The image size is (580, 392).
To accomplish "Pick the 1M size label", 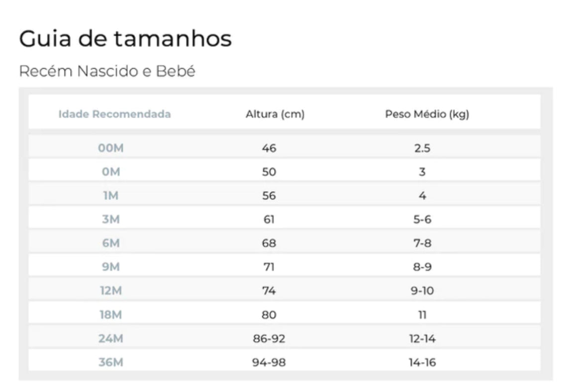I will pyautogui.click(x=111, y=196).
